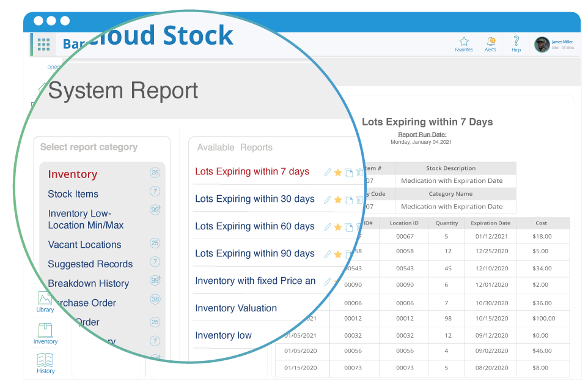Open James Miller user avatar
This screenshot has width=588, height=386.
[x=542, y=45]
